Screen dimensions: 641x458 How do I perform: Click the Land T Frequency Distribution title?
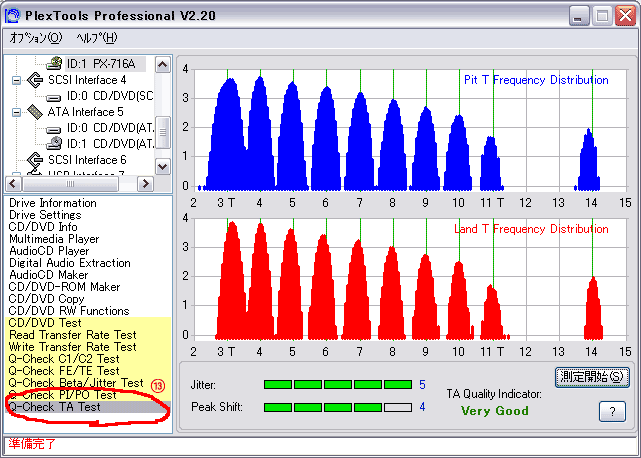(531, 229)
